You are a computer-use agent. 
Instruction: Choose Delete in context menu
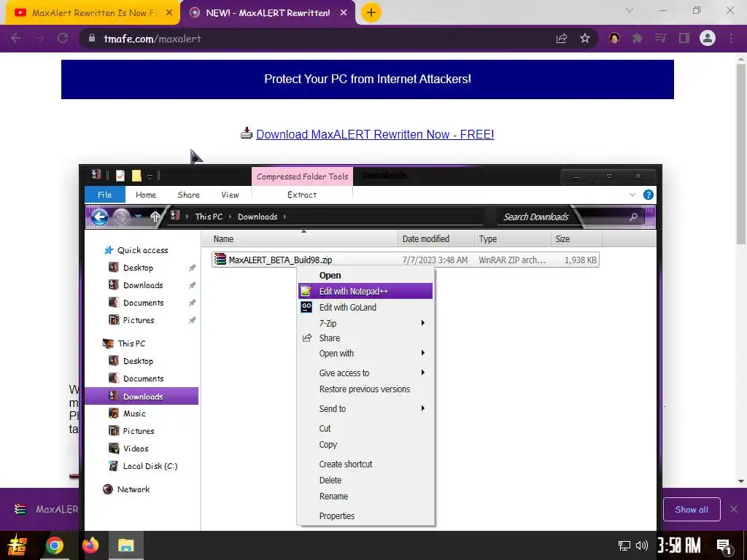365,481
